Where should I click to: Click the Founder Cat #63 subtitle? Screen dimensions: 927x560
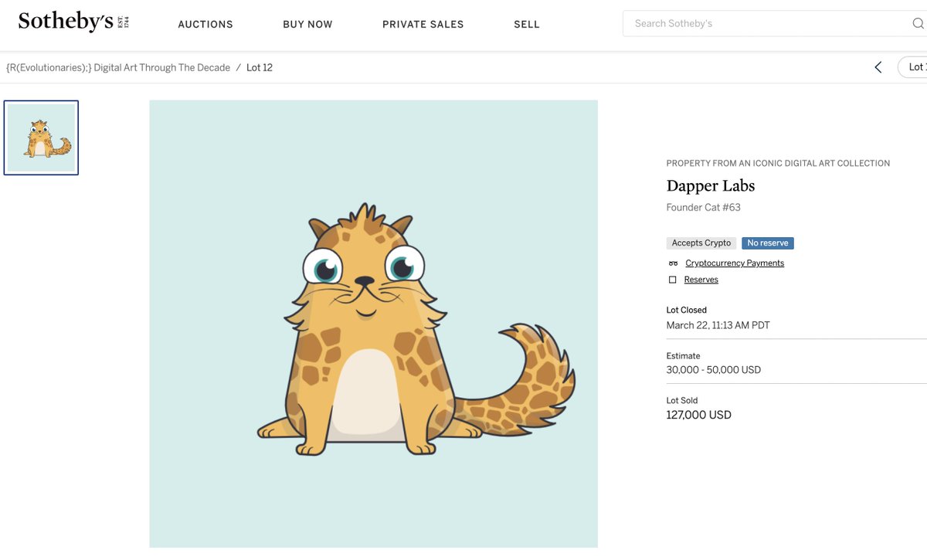pyautogui.click(x=704, y=207)
